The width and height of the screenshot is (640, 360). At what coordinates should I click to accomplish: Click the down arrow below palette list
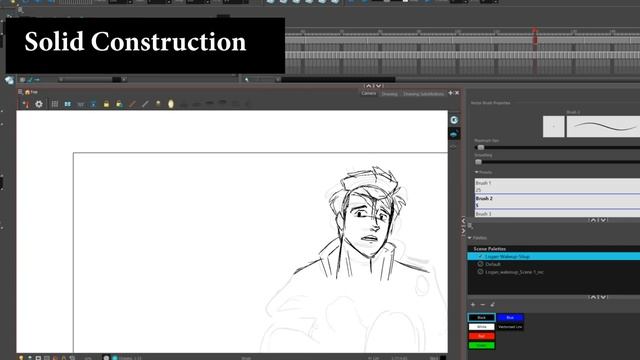(603, 297)
